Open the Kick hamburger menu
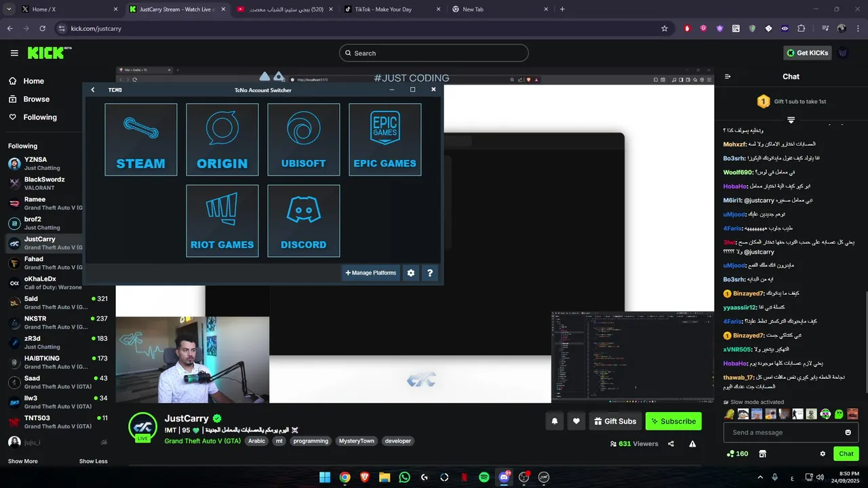 pyautogui.click(x=14, y=53)
